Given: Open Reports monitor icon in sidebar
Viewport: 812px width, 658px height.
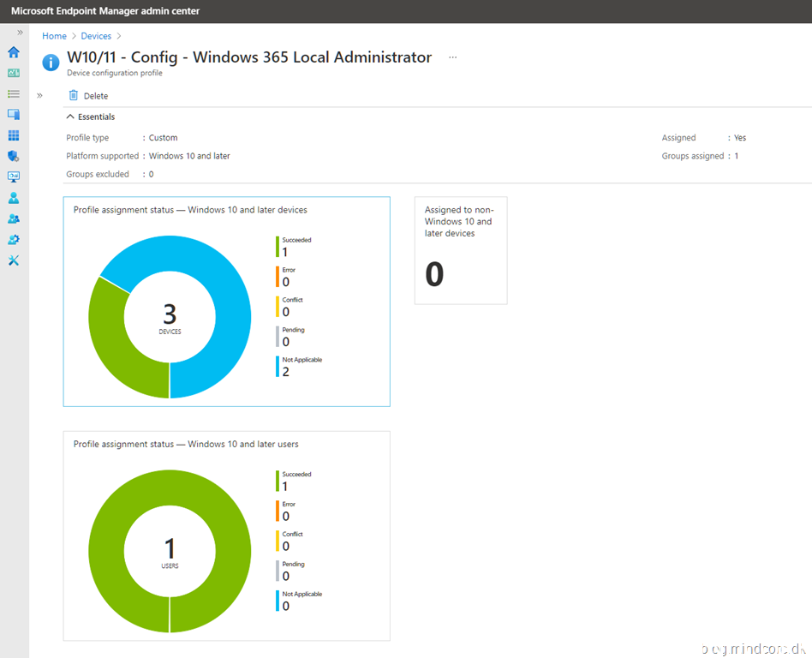Looking at the screenshot, I should 14,176.
